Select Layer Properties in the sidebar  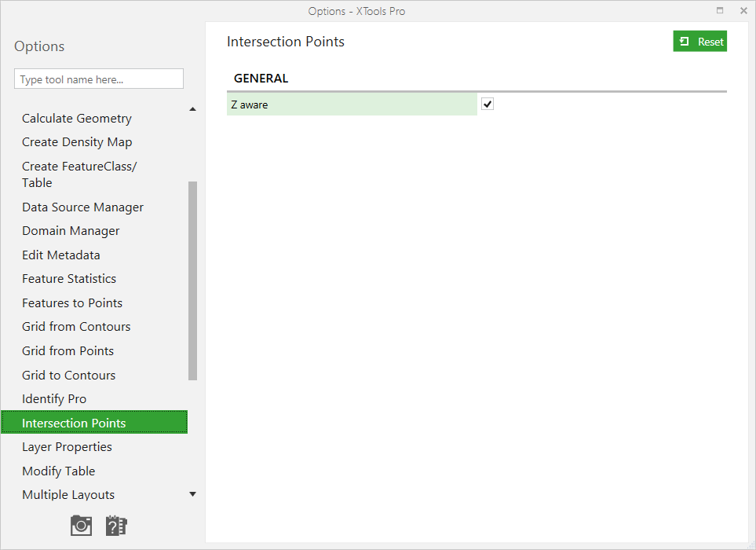click(67, 447)
